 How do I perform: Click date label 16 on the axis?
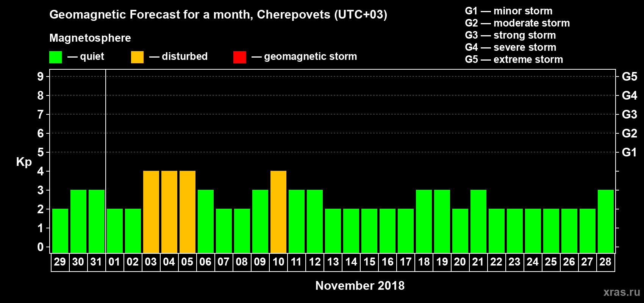[x=387, y=262]
